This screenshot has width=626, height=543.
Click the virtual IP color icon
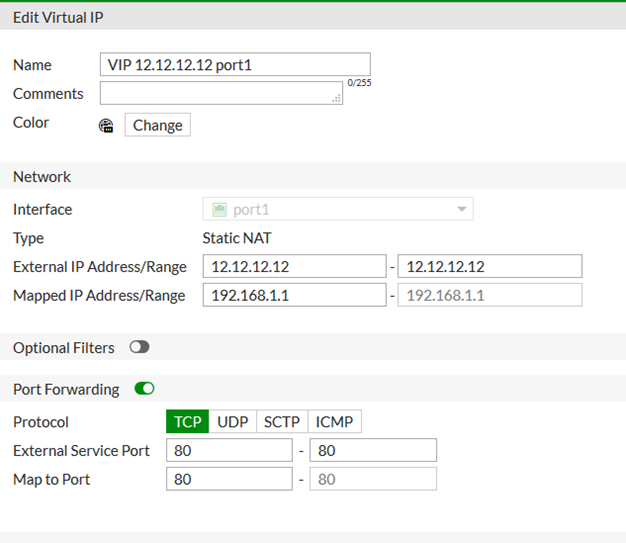tap(106, 126)
